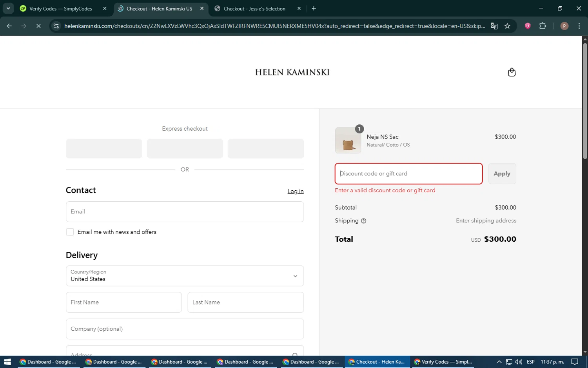
Task: Close the Jessie's Selection tab
Action: click(x=299, y=8)
